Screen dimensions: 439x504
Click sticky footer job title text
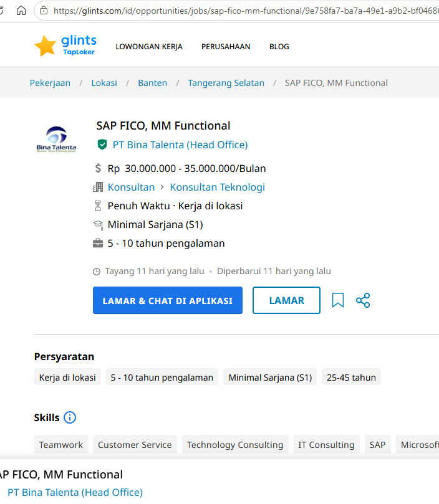(x=61, y=475)
